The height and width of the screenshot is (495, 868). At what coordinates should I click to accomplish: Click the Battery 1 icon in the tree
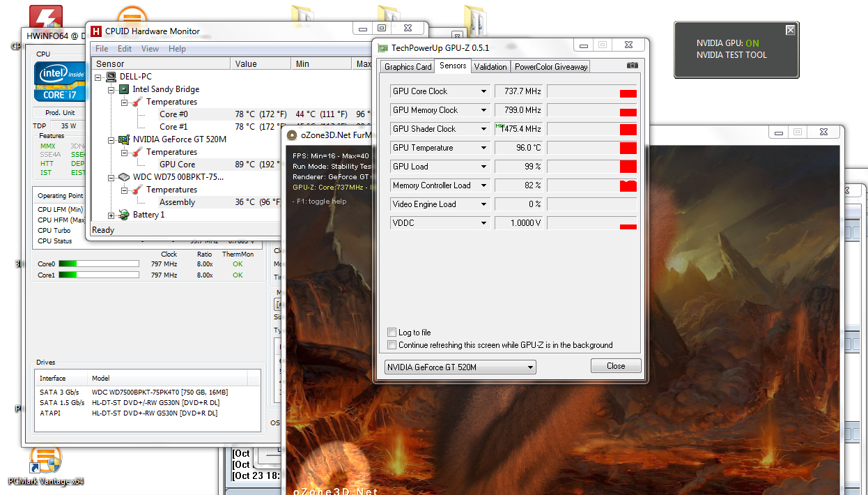pos(124,215)
